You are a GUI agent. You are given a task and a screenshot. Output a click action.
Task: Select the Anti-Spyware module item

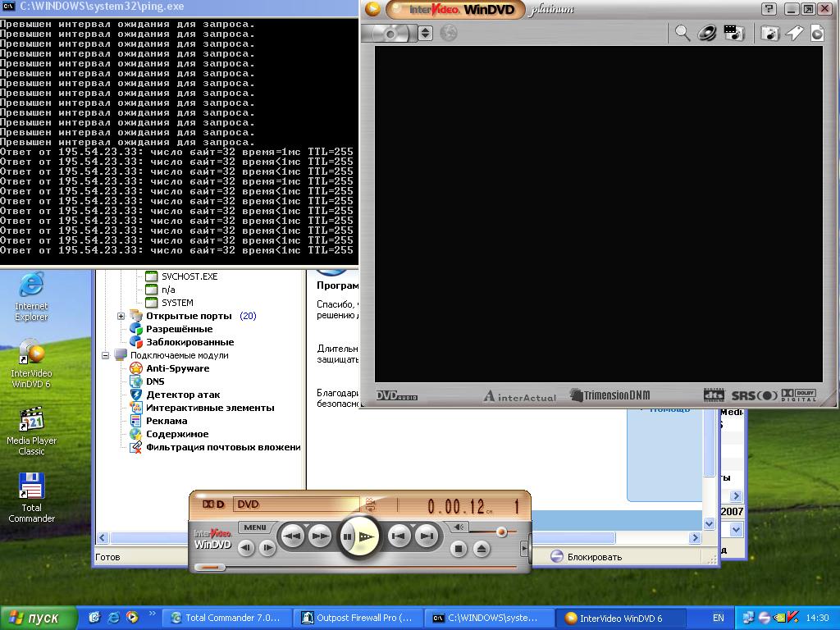[x=177, y=368]
